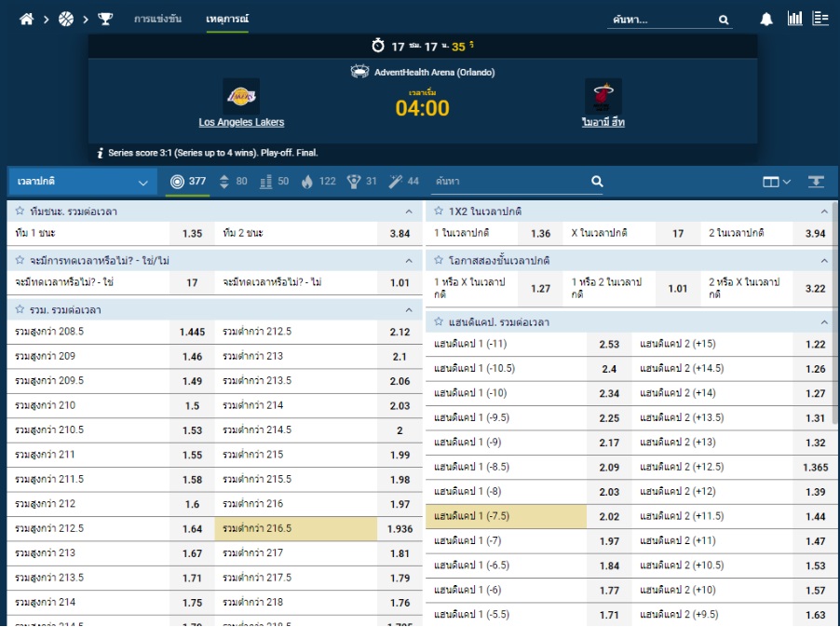Select the 377 all markets tab

coord(188,182)
